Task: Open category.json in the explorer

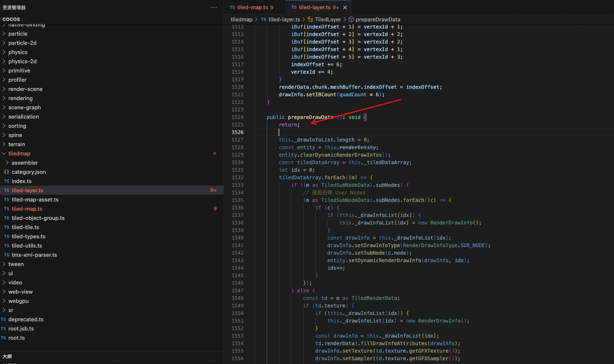Action: (112, 172)
